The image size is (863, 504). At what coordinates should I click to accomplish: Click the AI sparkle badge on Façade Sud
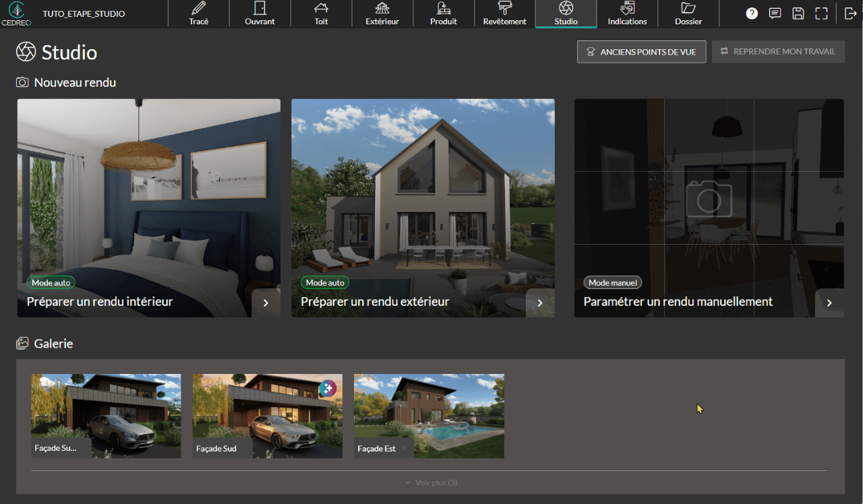coord(327,388)
